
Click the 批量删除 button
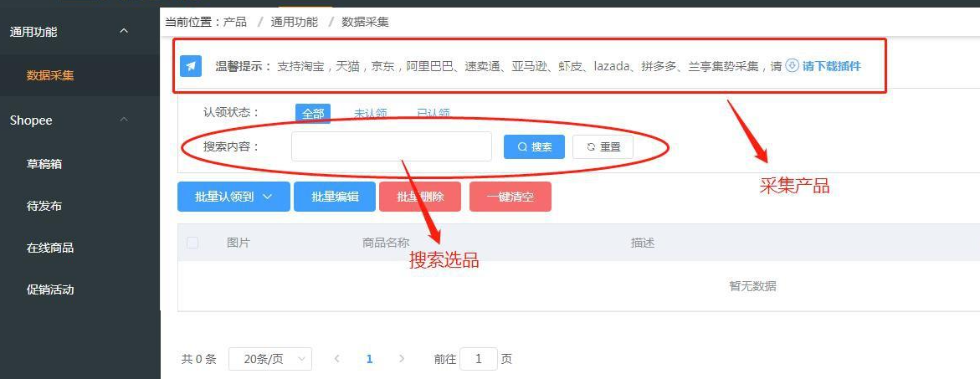420,197
